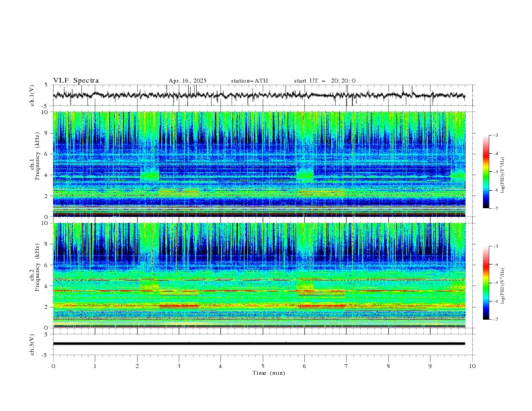Click time-axis tick label "5"

(x=263, y=366)
